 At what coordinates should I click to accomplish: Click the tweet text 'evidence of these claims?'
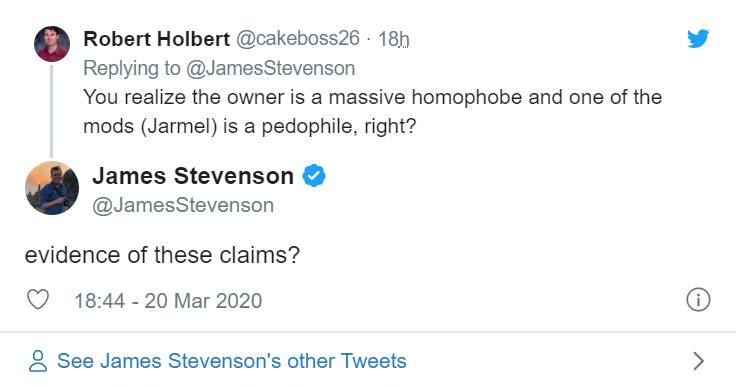(162, 255)
